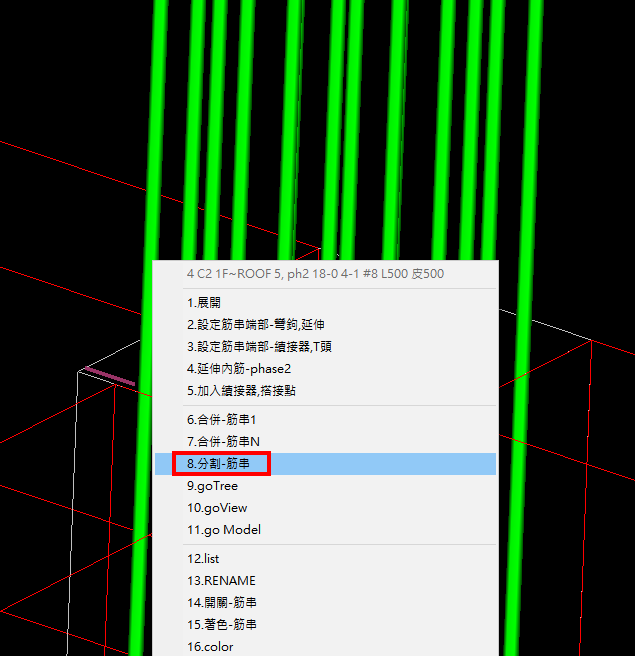Image resolution: width=635 pixels, height=656 pixels.
Task: Choose 7.合併-筋串N option
Action: 325,442
